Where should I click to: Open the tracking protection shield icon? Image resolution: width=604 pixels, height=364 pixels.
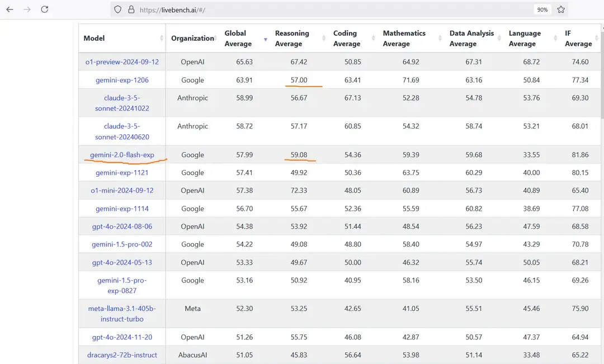(118, 10)
